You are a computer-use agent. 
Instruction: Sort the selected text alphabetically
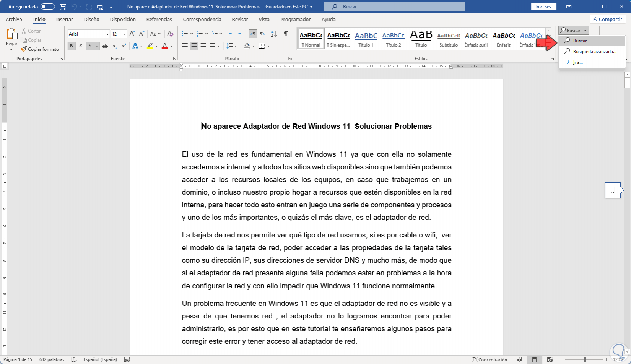[274, 34]
